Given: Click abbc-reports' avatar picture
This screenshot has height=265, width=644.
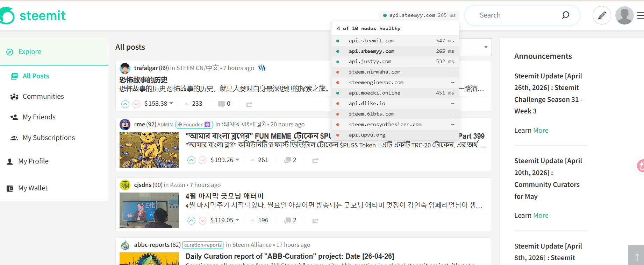Looking at the screenshot, I should pos(125,245).
